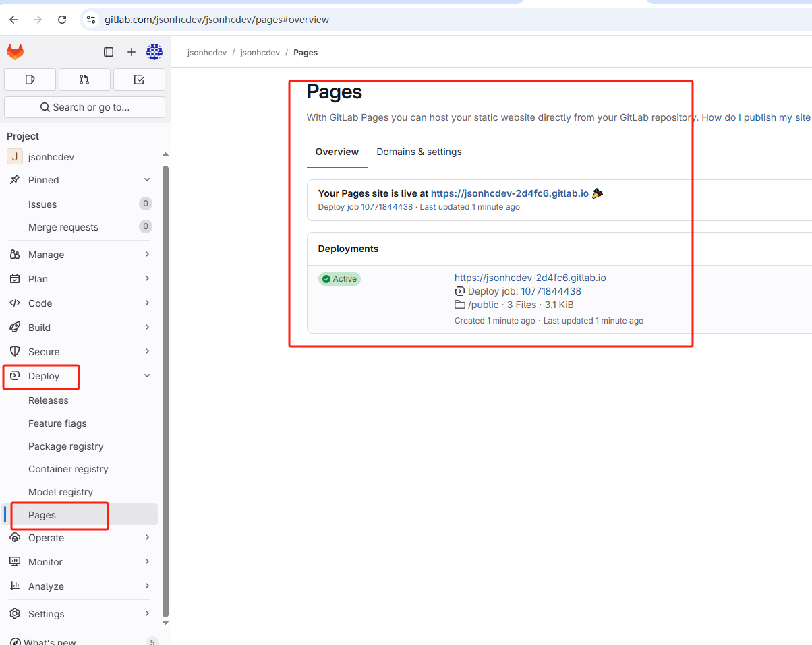Expand the Secure section chevron
The image size is (812, 645).
[147, 352]
